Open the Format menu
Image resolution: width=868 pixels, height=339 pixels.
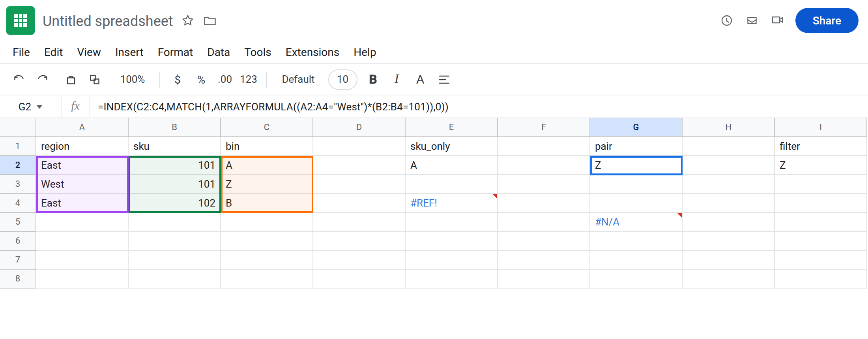coord(175,52)
